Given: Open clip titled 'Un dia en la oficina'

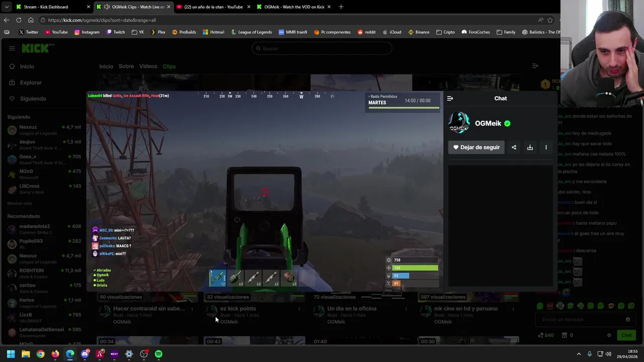Looking at the screenshot, I should (x=352, y=309).
